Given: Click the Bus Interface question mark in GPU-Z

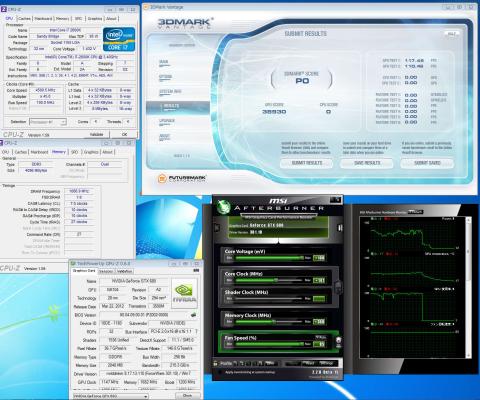Looking at the screenshot, I should 196,331.
